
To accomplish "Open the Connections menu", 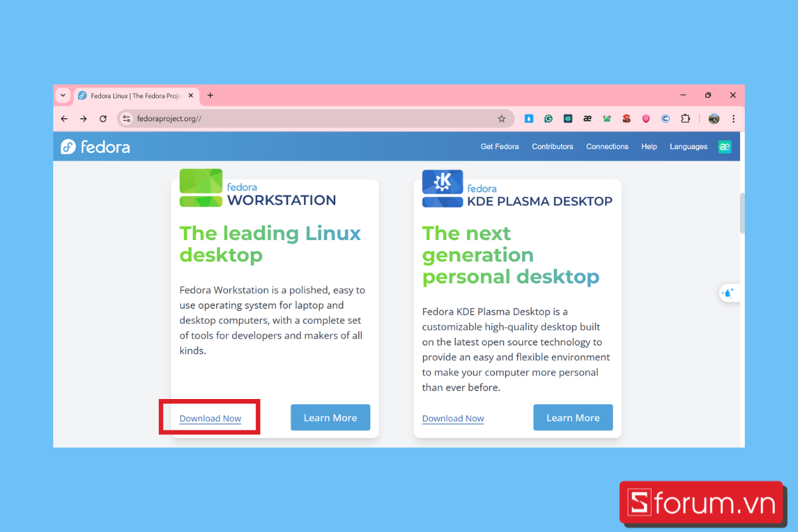I will pyautogui.click(x=607, y=146).
